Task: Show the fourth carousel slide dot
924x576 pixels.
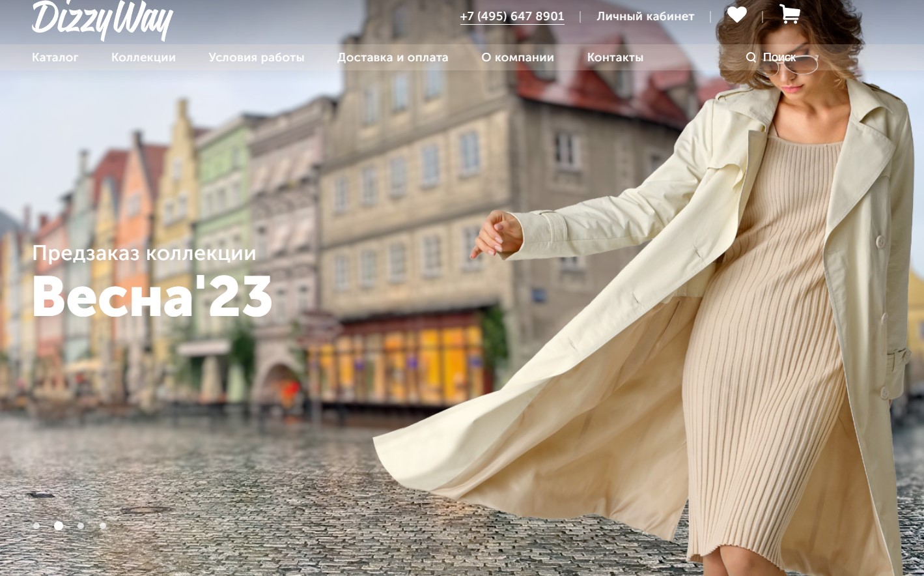Action: click(103, 526)
